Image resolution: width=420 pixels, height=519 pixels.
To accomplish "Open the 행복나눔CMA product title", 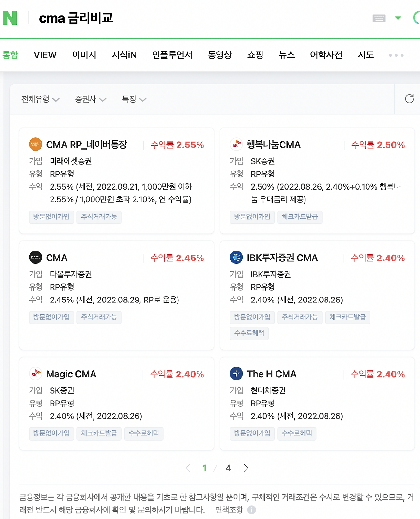I will [273, 145].
